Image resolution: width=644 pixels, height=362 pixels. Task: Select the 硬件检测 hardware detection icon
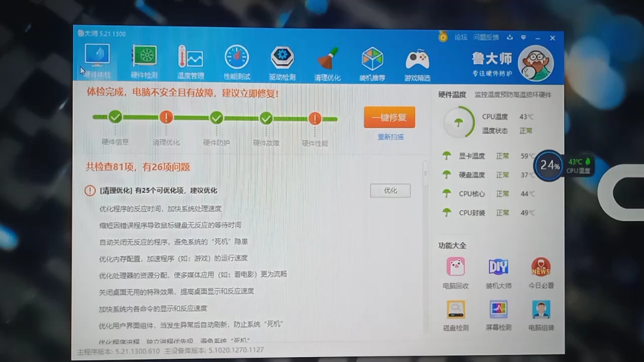(x=144, y=60)
